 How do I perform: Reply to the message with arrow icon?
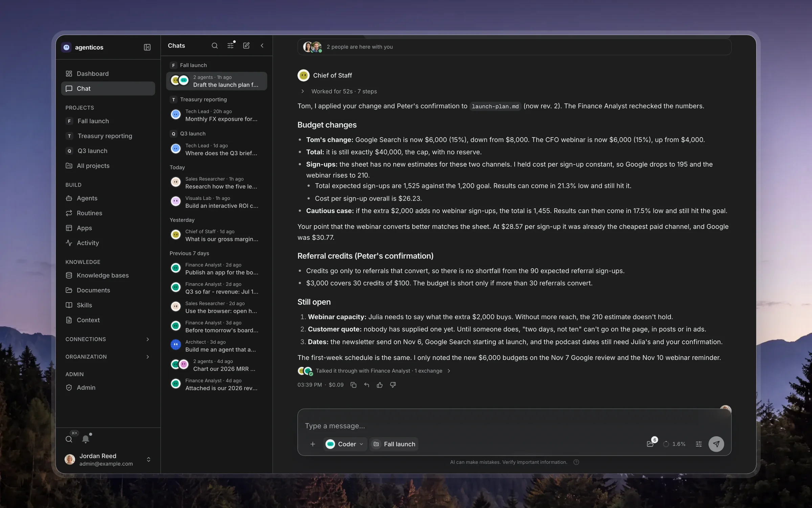pyautogui.click(x=366, y=385)
